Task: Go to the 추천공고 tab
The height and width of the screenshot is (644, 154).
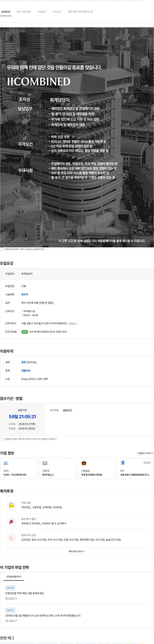Action: pos(57,12)
